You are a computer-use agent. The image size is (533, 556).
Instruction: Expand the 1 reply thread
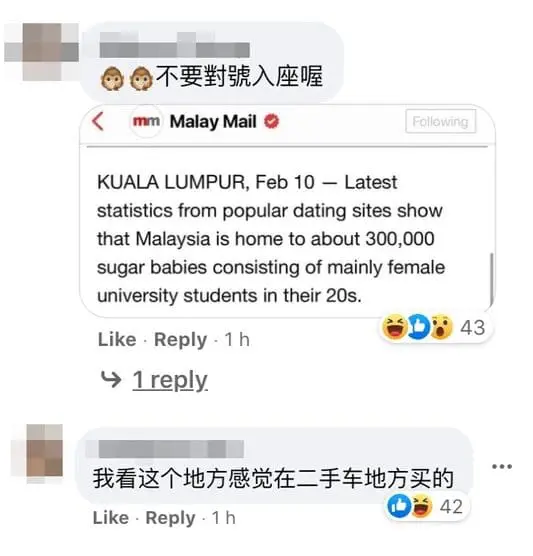(170, 380)
